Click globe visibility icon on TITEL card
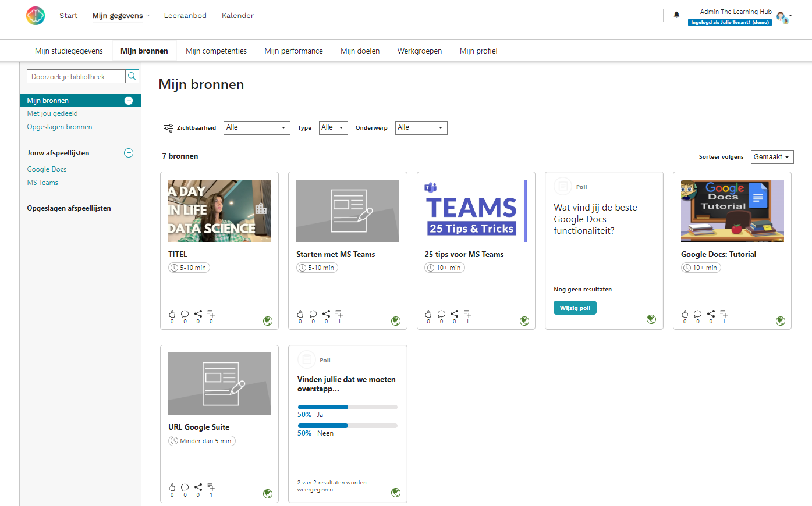This screenshot has width=812, height=506. click(x=268, y=321)
